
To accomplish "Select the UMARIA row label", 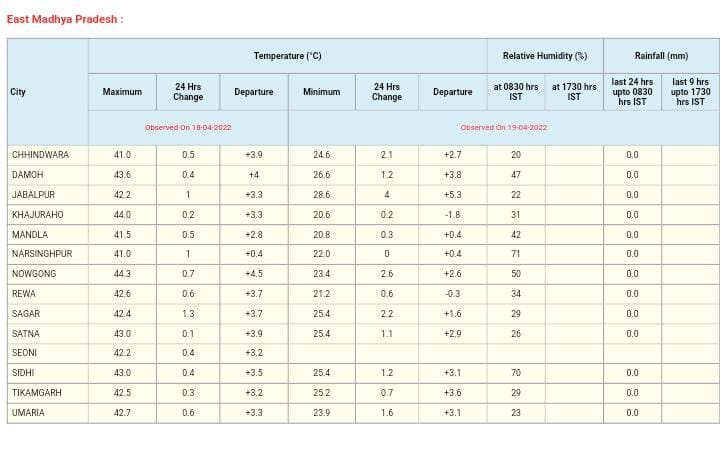I will click(x=28, y=413).
